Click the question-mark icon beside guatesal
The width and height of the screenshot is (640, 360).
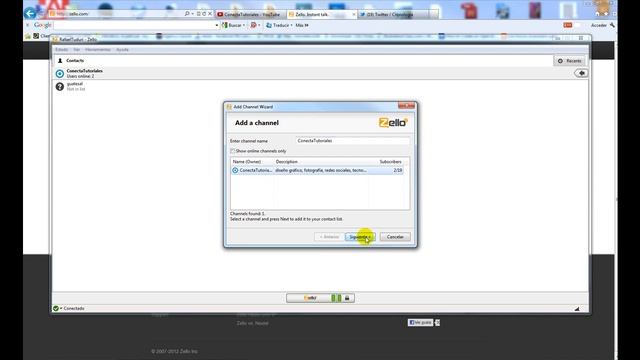(60, 87)
